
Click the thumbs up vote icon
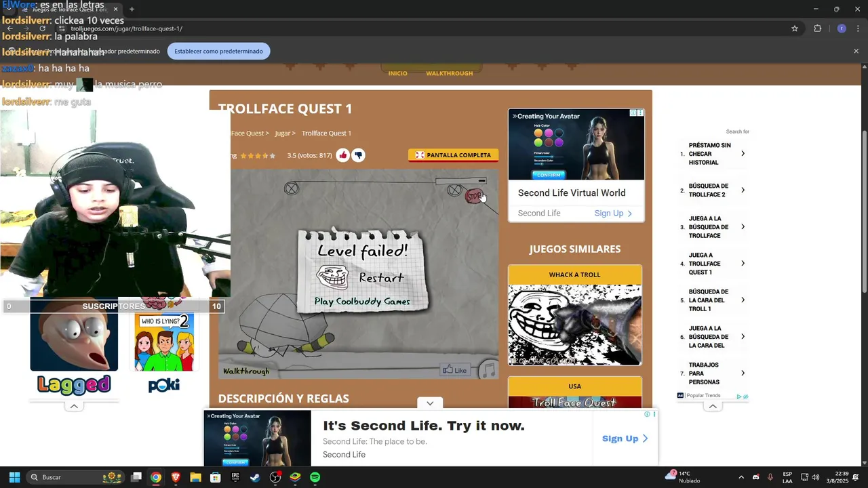click(343, 155)
